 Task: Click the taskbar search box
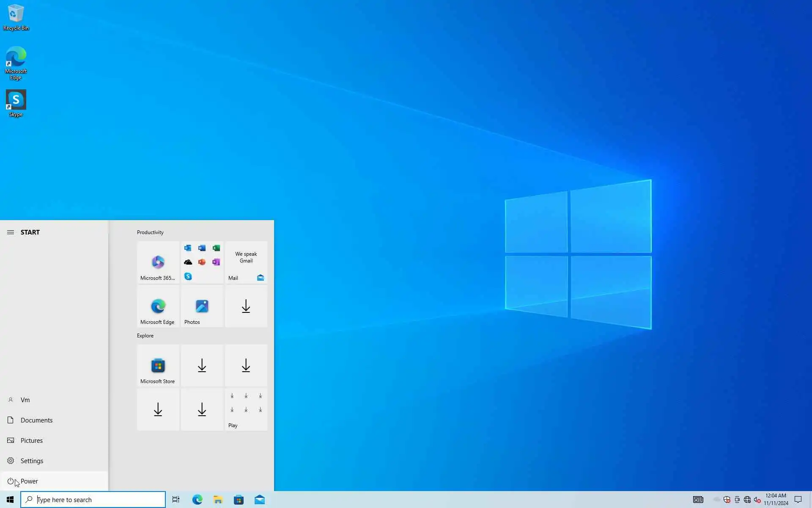point(93,500)
